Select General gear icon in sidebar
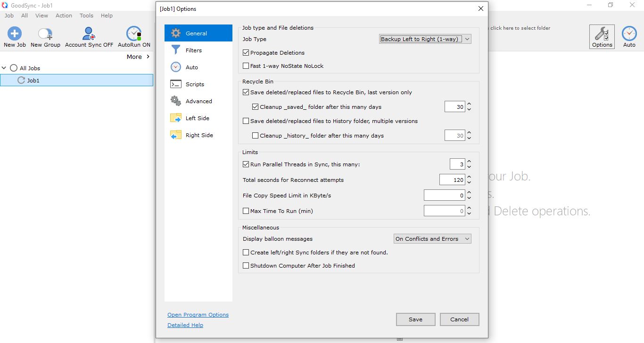This screenshot has height=343, width=644. [x=176, y=33]
